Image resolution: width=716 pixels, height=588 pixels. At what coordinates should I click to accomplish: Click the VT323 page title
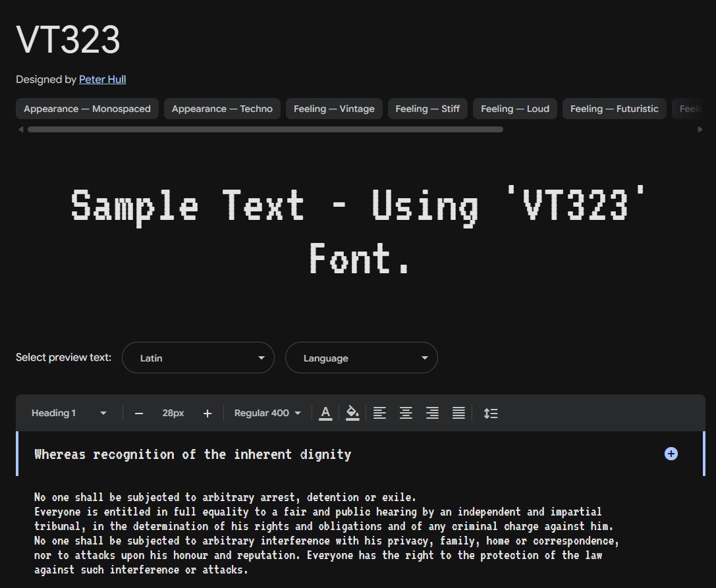point(68,40)
